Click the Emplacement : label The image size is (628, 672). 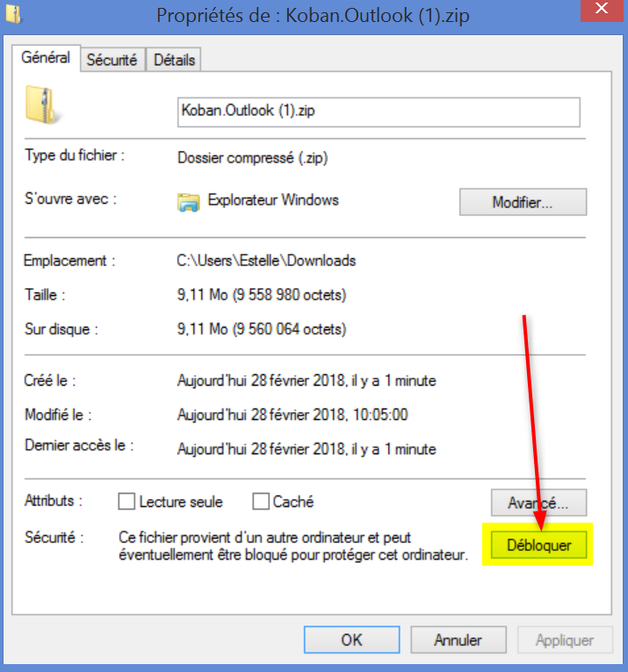tap(69, 261)
